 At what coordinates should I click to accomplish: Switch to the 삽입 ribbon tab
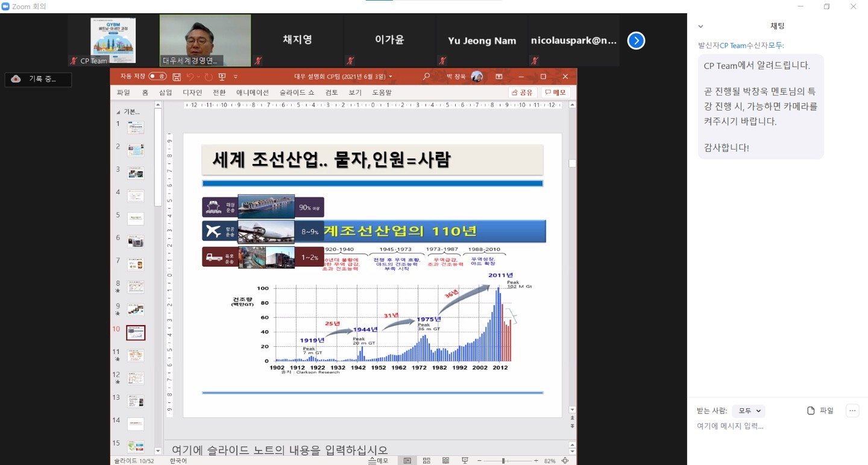[x=165, y=92]
